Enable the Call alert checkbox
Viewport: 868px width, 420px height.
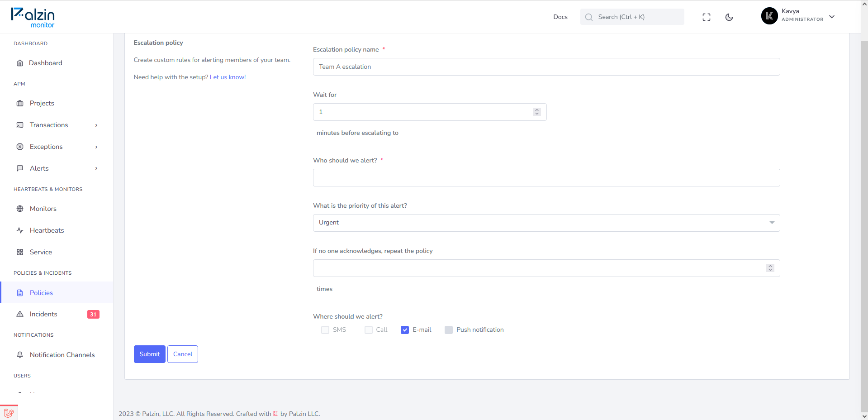click(x=369, y=330)
